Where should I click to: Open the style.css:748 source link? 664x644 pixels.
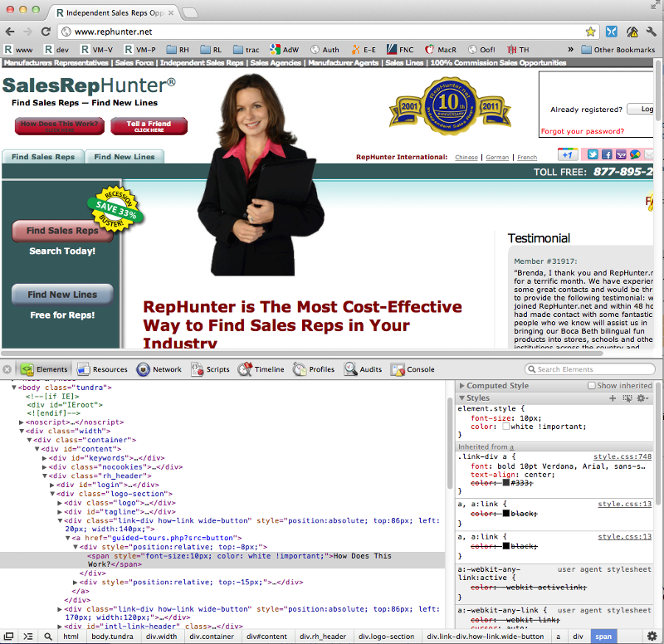click(x=622, y=456)
